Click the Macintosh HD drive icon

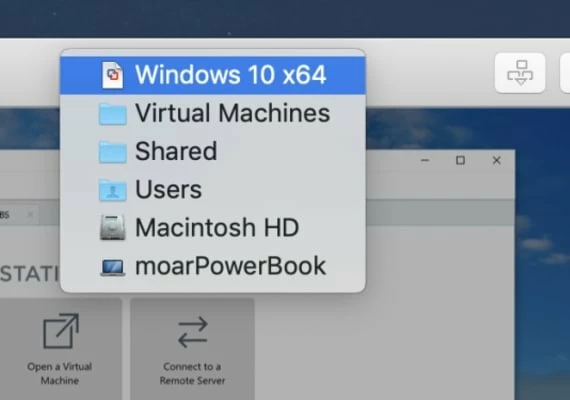tap(113, 228)
